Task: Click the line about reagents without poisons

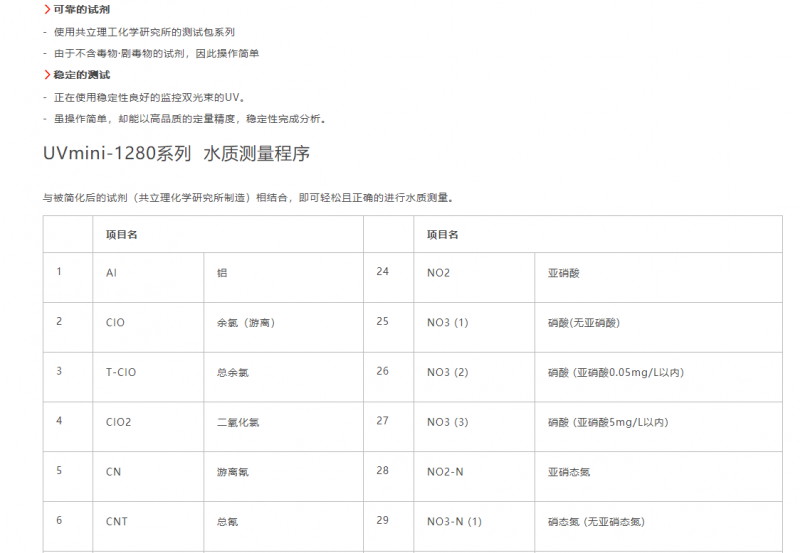Action: [157, 54]
